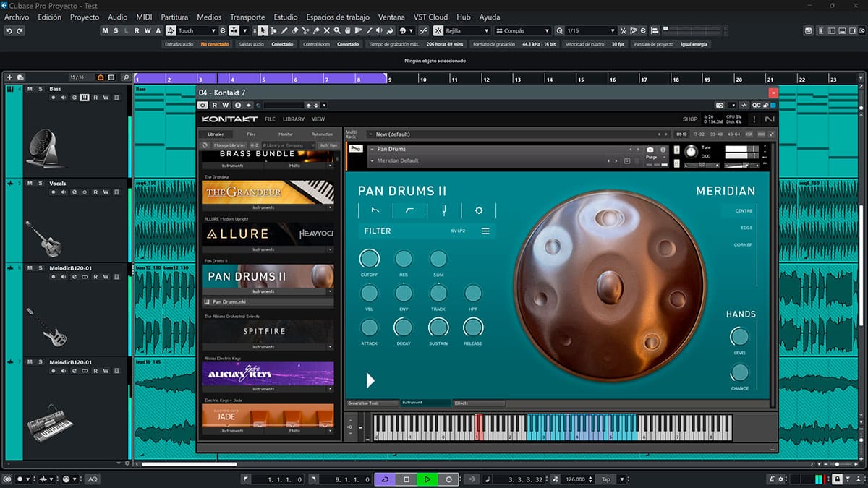Open the Proyecto menu
The image size is (868, 488).
(85, 17)
